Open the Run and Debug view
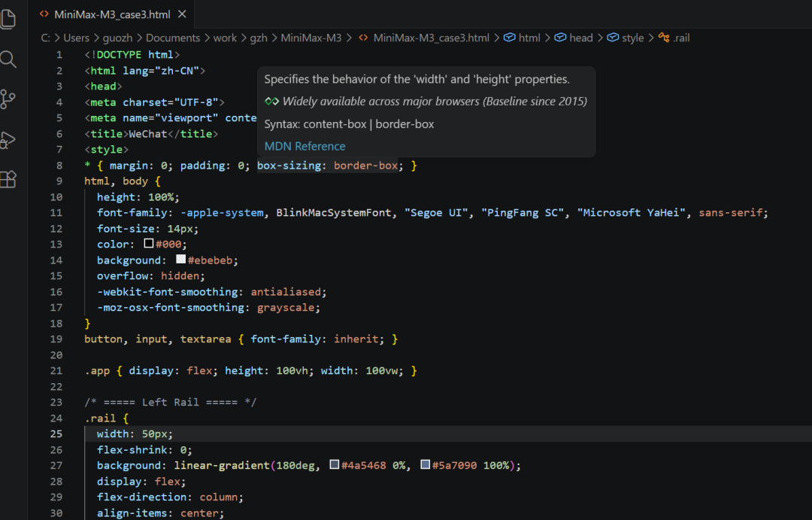 point(8,139)
